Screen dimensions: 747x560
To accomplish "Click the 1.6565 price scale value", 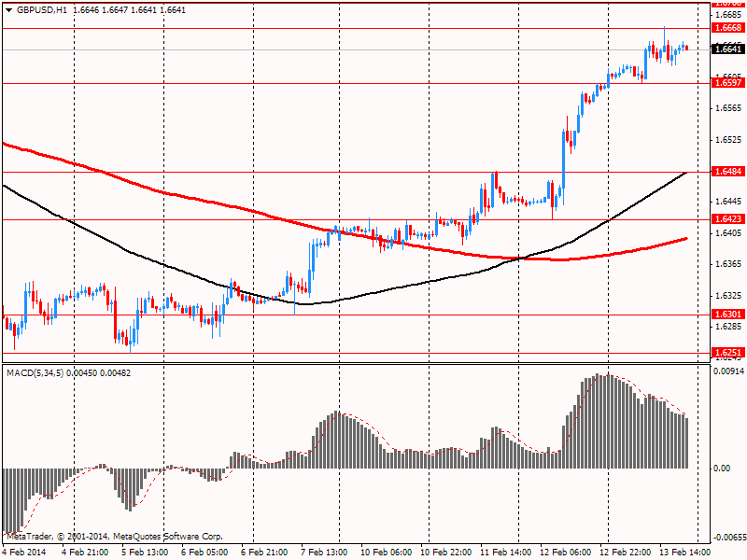I will (x=728, y=108).
